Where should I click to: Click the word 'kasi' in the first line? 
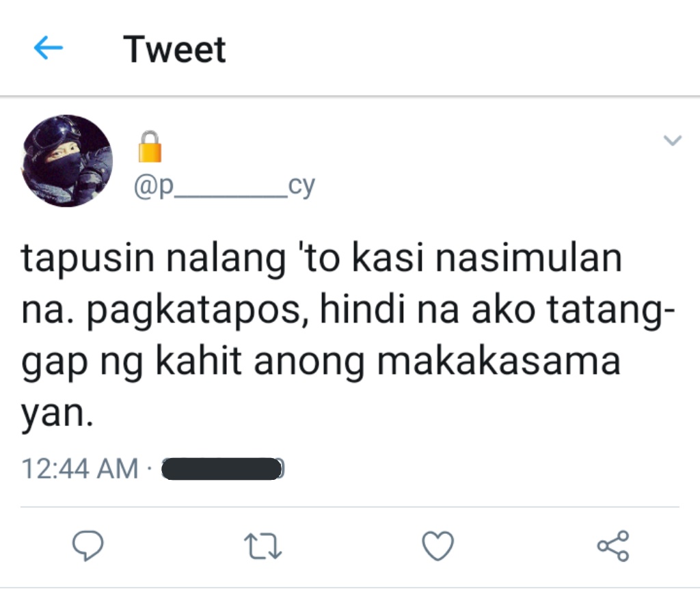(x=388, y=258)
